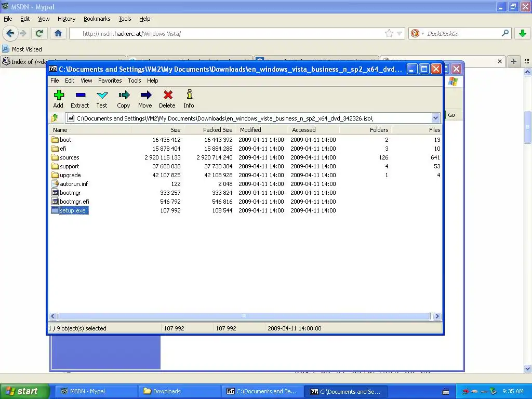The width and height of the screenshot is (532, 399).
Task: Select the boot folder icon
Action: tap(55, 140)
